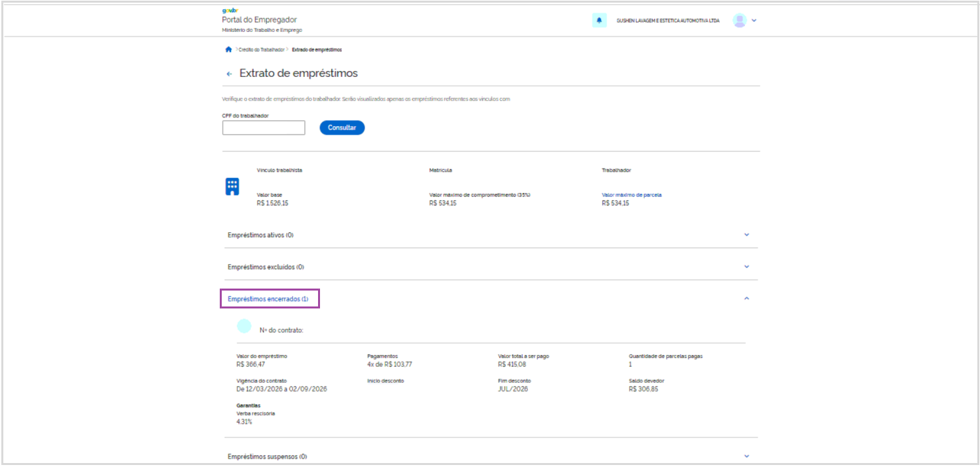Select the Valor base amount R$ 1.526,15

point(272,203)
